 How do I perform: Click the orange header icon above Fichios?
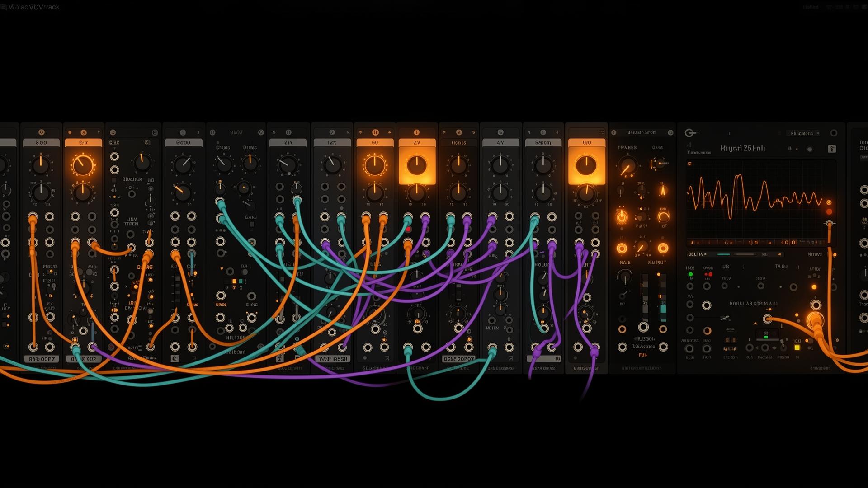point(459,132)
